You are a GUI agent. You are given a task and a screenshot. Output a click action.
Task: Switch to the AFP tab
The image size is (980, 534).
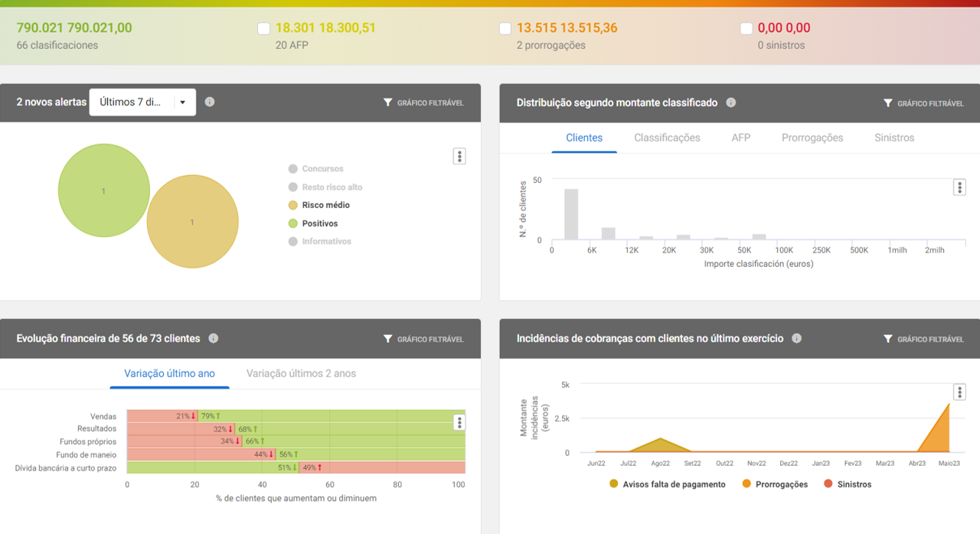click(741, 138)
